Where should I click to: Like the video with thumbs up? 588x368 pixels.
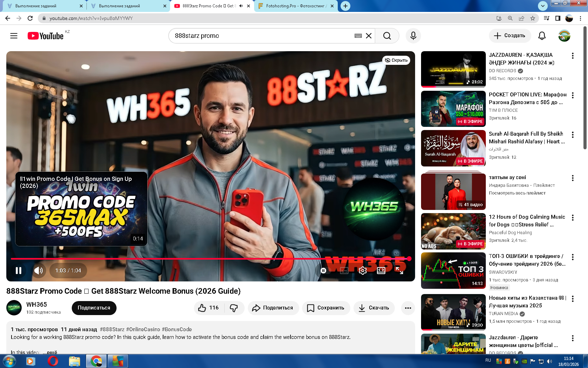209,308
